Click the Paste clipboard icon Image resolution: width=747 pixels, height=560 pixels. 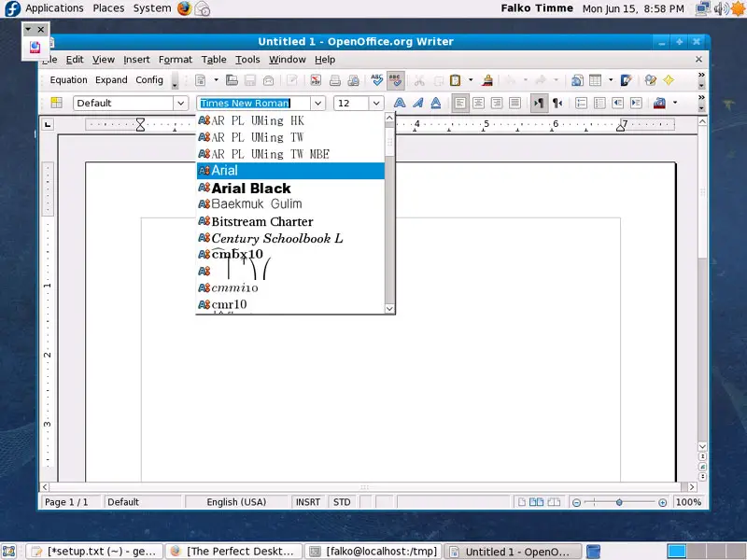[456, 80]
